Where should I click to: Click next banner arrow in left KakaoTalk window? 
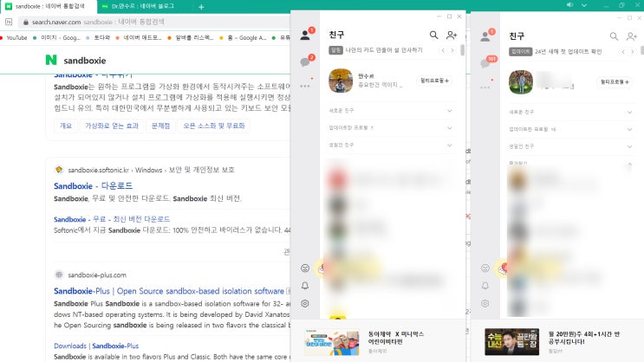pos(452,50)
